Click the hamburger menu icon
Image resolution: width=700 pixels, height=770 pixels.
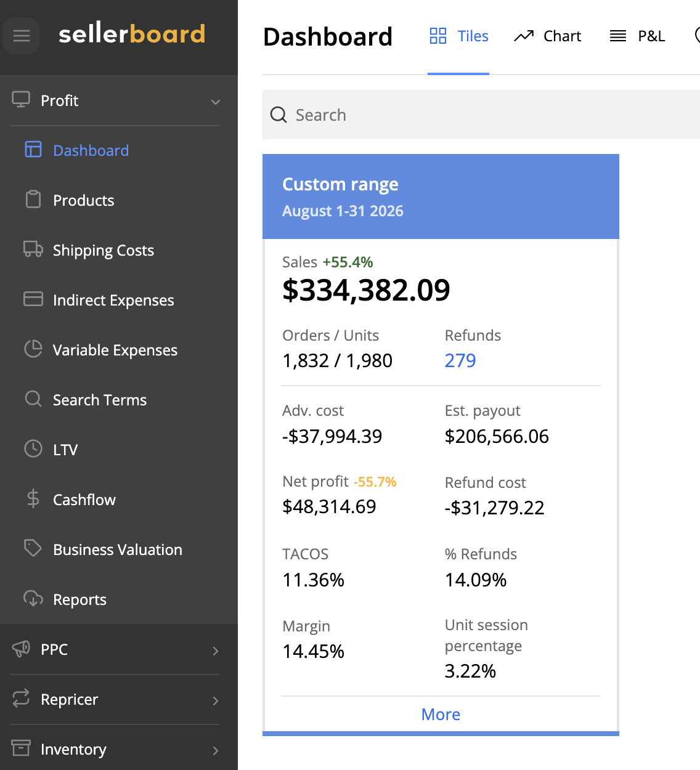(22, 36)
